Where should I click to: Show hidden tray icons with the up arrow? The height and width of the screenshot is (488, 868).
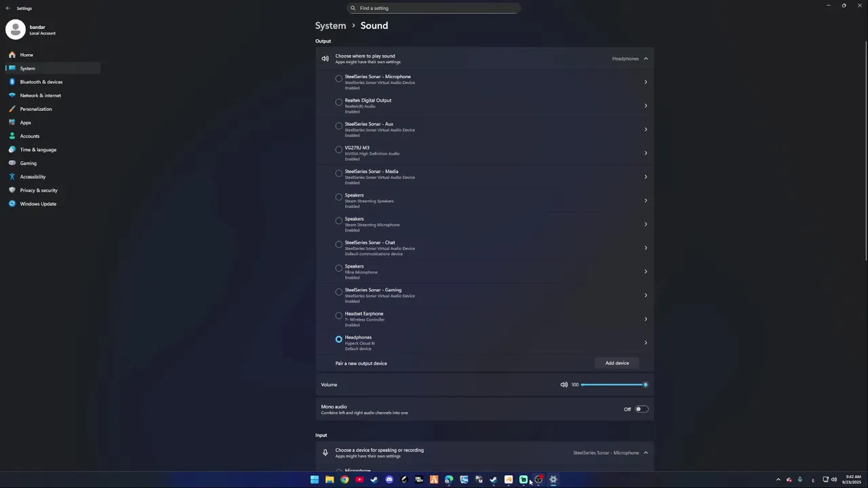(x=778, y=480)
